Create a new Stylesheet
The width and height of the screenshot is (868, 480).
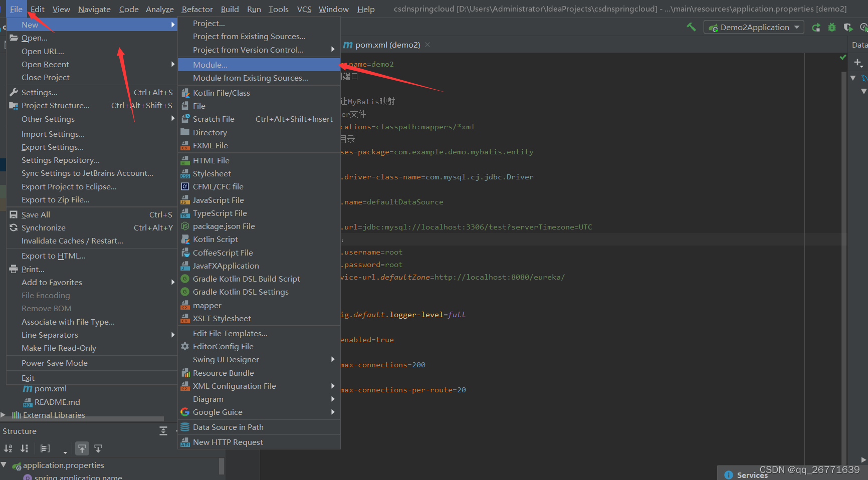click(x=259, y=173)
